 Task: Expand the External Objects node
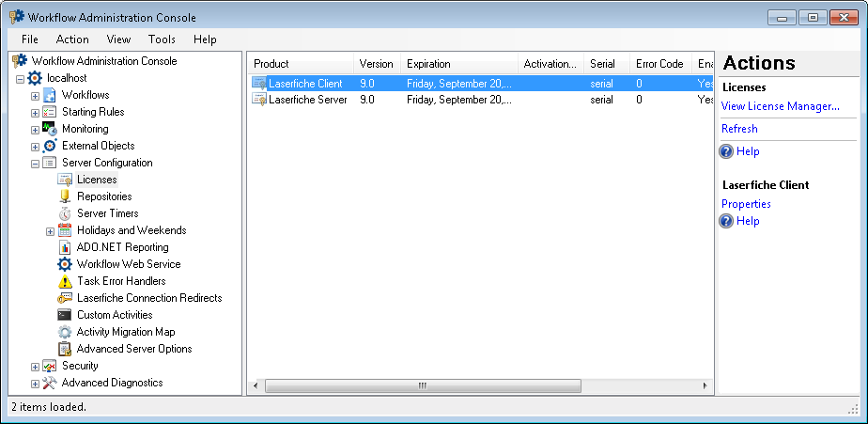coord(35,147)
